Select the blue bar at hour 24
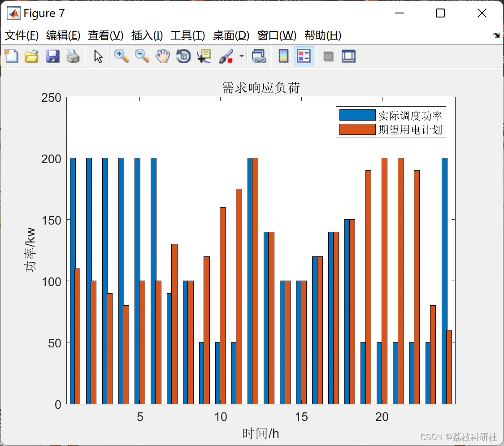Image resolution: width=504 pixels, height=446 pixels. 444,281
